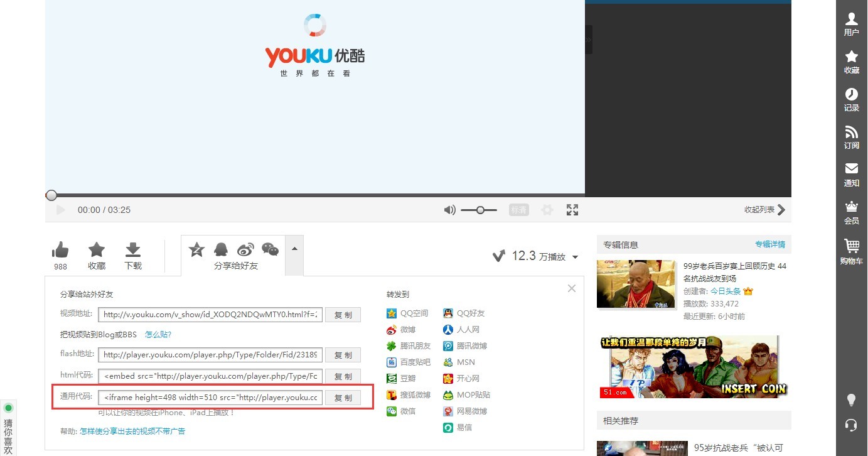Toggle fullscreen mode

point(572,210)
